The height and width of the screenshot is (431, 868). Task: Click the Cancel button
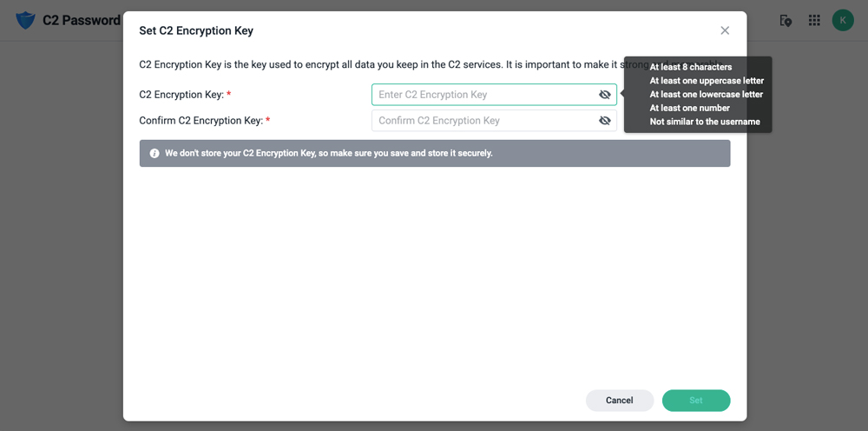[x=620, y=400]
